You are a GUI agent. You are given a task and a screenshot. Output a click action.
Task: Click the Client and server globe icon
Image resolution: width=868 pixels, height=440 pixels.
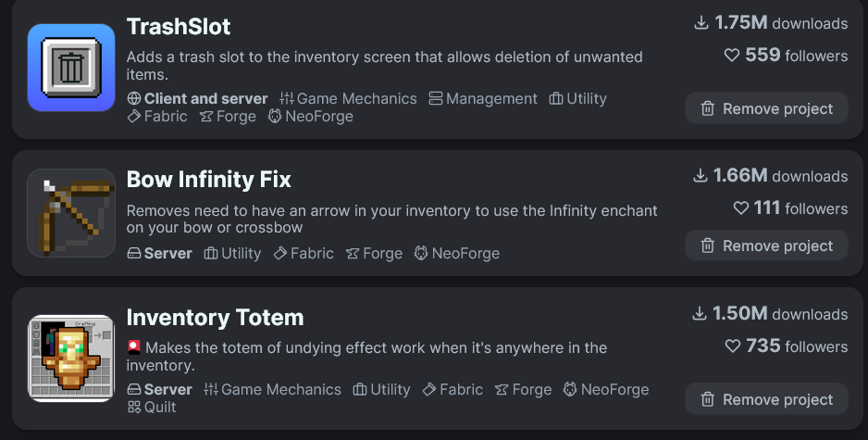(133, 98)
